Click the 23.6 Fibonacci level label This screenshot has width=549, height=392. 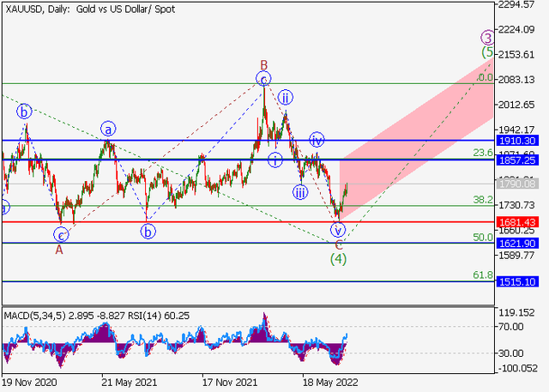click(x=483, y=153)
